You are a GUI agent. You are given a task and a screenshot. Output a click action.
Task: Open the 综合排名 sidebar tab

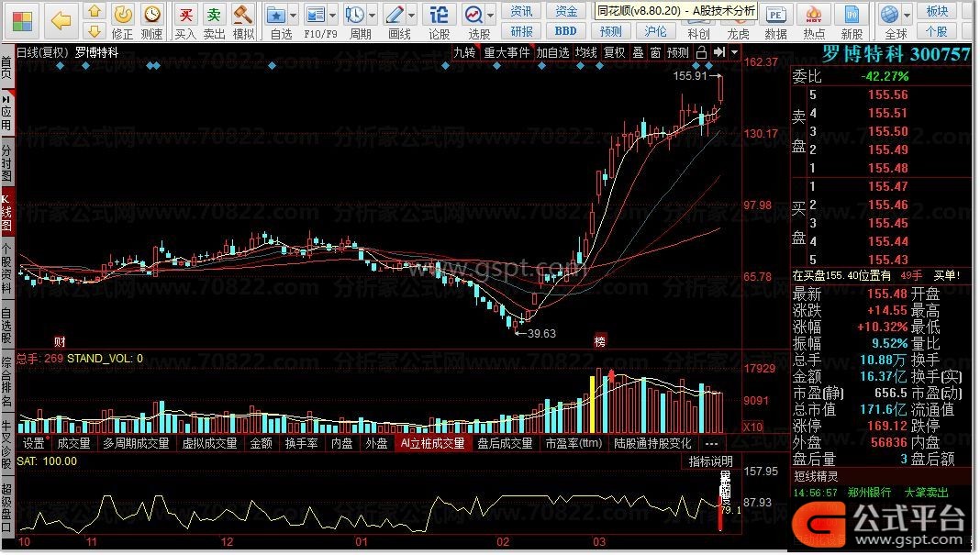[6, 382]
